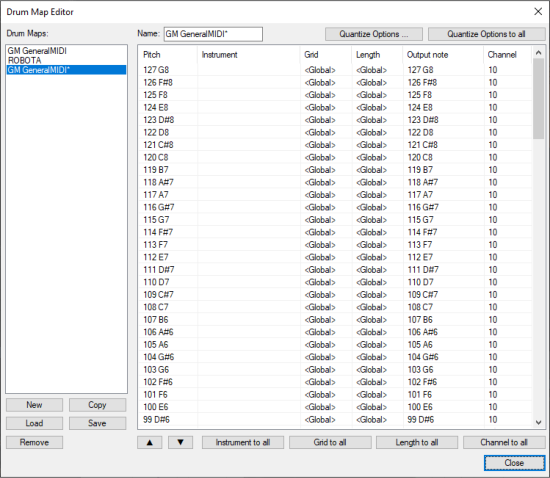550x478 pixels.
Task: Select the first GM GeneralMIDI drum map
Action: [37, 51]
